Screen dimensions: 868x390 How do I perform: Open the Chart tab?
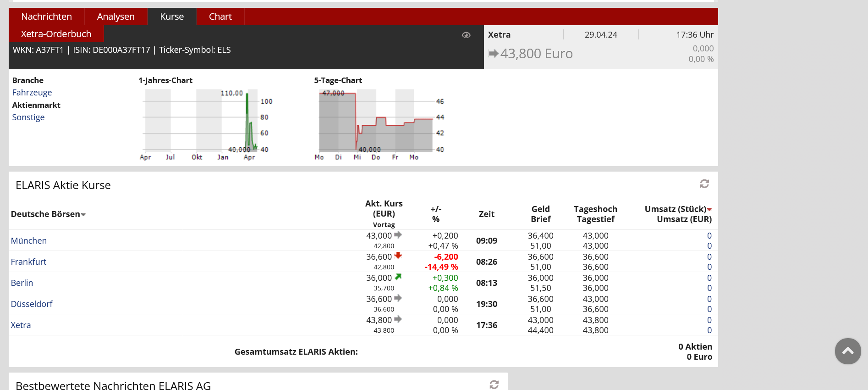click(220, 17)
